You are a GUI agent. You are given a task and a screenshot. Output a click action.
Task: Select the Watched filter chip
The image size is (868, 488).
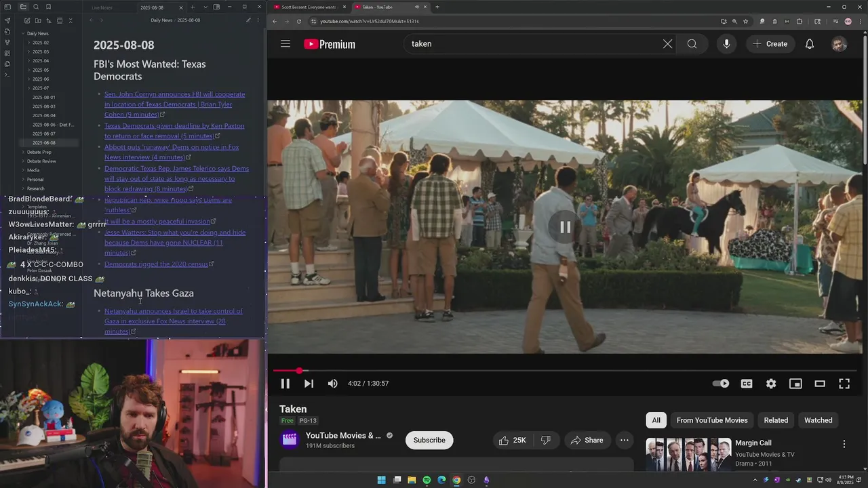click(818, 420)
